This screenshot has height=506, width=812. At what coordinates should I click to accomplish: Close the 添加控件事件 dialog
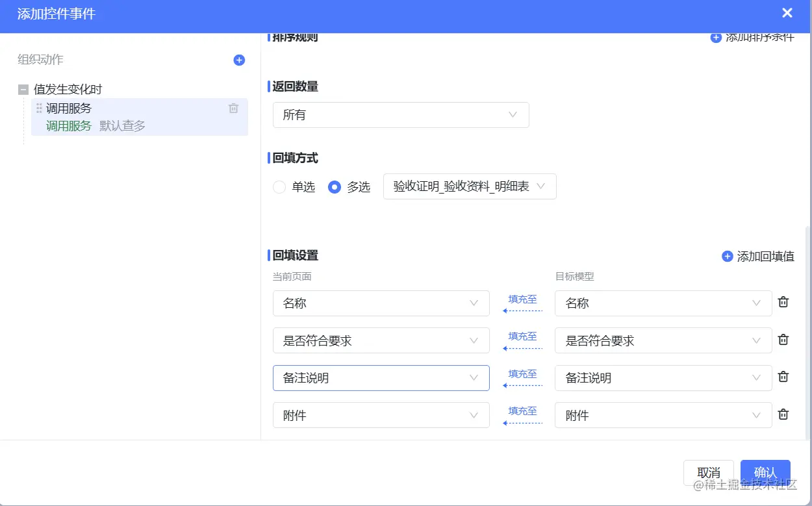tap(787, 13)
